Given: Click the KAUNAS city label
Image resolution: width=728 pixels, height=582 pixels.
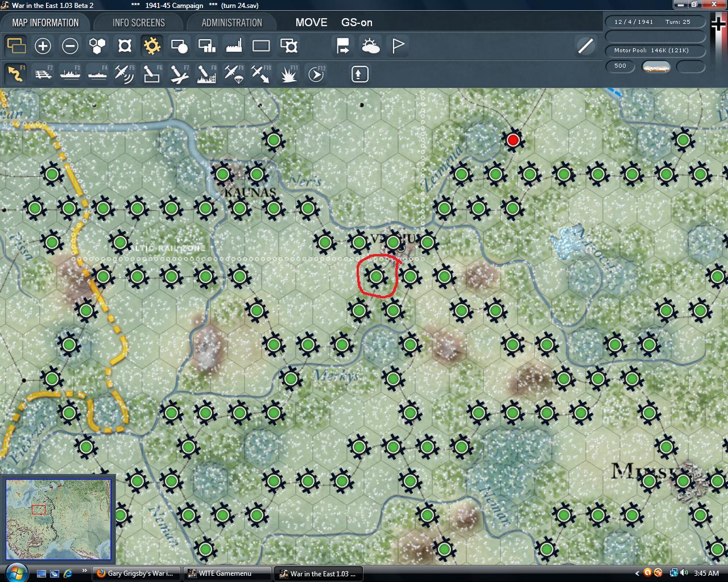Looking at the screenshot, I should click(x=250, y=192).
